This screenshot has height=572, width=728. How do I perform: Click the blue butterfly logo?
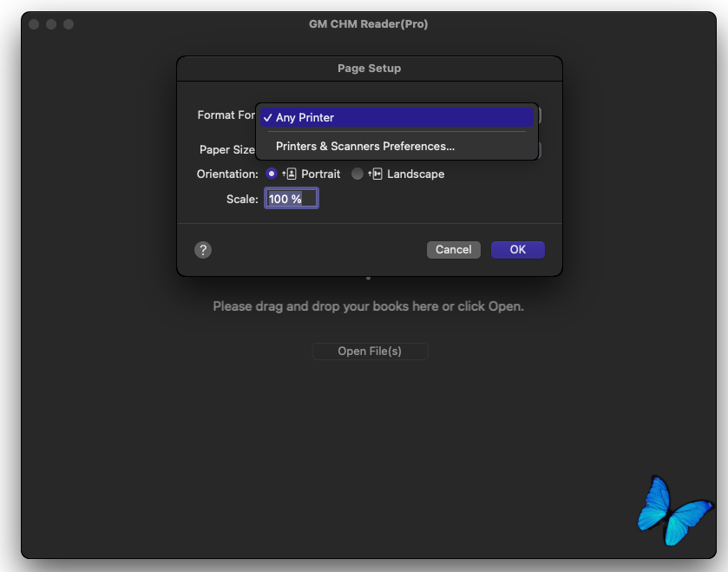(x=674, y=510)
